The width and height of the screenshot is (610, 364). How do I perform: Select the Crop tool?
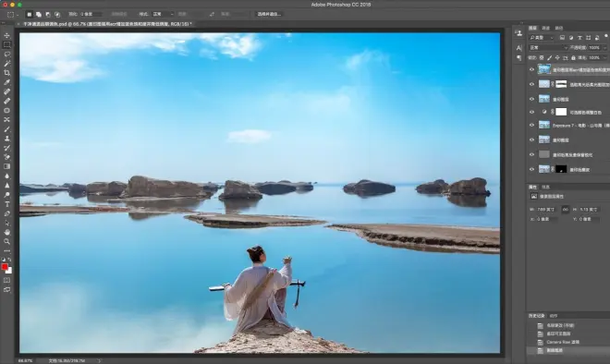point(6,73)
